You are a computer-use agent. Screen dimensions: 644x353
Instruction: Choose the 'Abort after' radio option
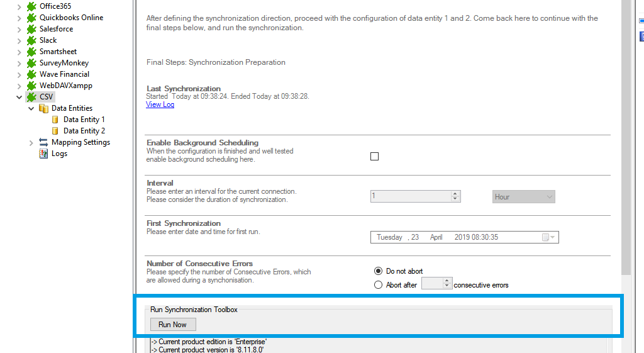click(378, 285)
